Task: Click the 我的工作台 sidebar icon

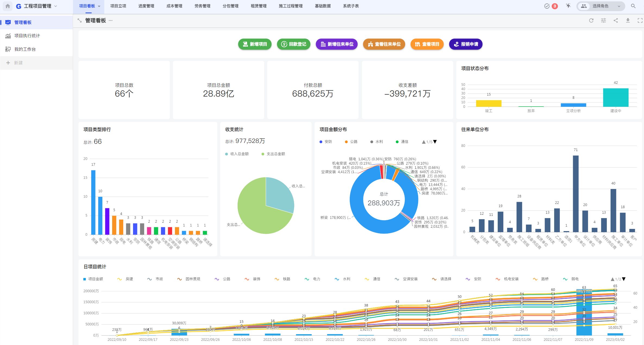Action: (8, 49)
